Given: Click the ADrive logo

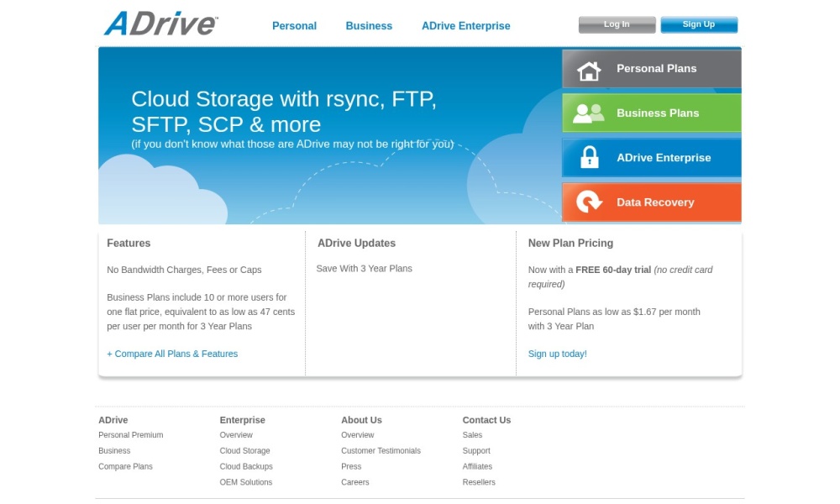Looking at the screenshot, I should [160, 24].
